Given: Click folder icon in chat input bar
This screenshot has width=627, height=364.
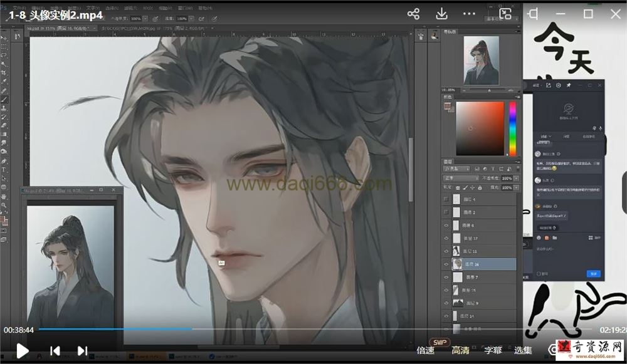Looking at the screenshot, I should click(x=555, y=237).
